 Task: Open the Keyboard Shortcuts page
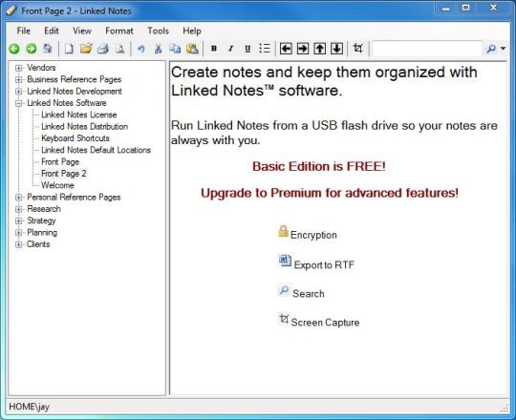pos(75,138)
